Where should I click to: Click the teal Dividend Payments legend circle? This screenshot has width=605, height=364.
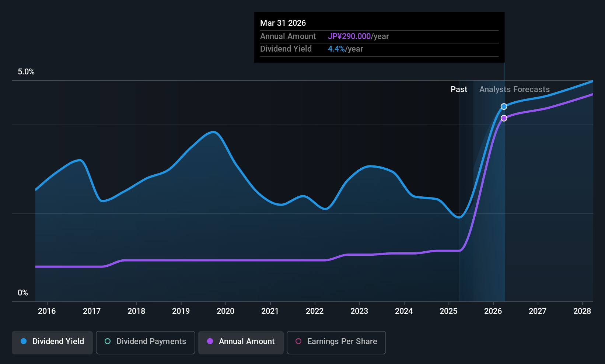click(x=108, y=341)
